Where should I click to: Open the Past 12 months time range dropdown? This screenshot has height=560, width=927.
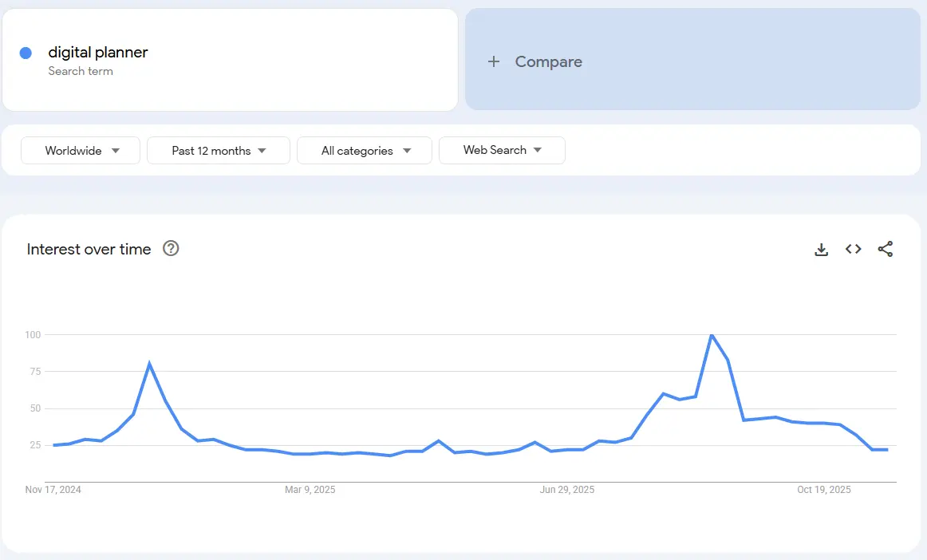coord(219,151)
